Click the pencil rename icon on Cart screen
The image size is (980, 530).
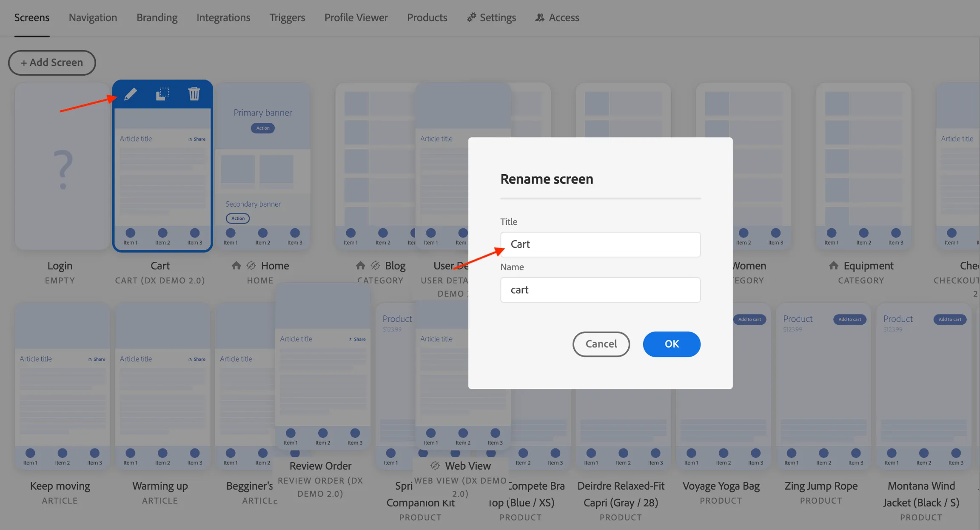coord(131,94)
